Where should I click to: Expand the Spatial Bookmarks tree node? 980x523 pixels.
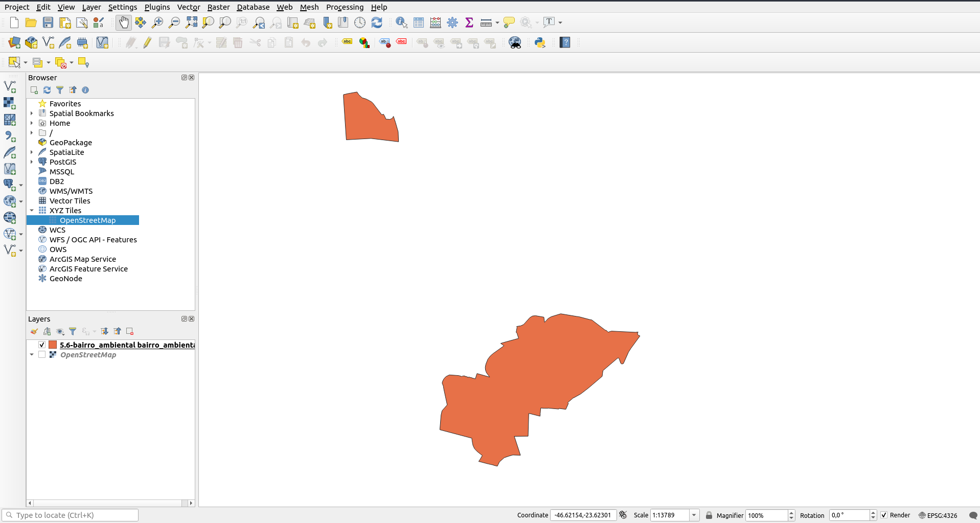tap(32, 113)
